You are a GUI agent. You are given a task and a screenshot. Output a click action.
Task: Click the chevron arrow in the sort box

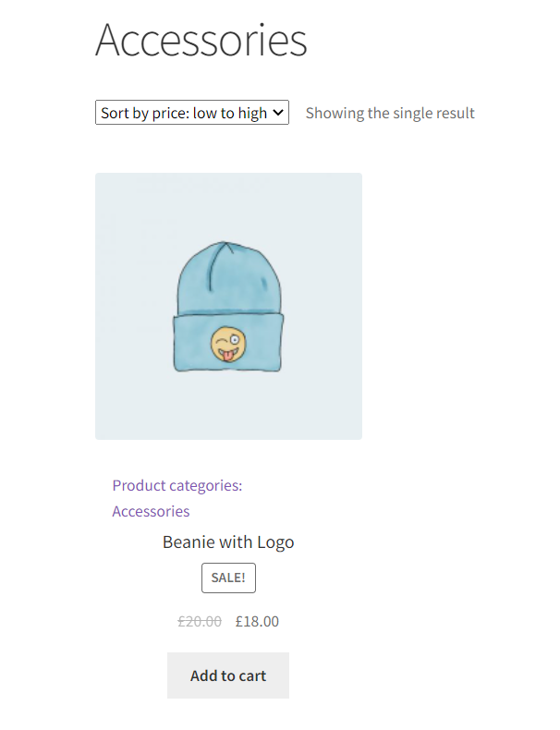(x=278, y=112)
